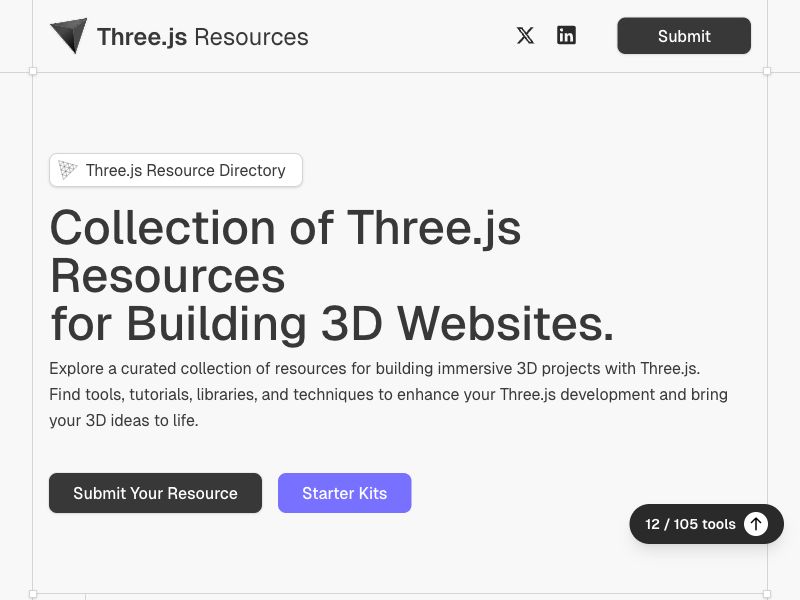Click the 'Explore a curated collection' paragraph
Viewport: 800px width, 600px height.
388,394
